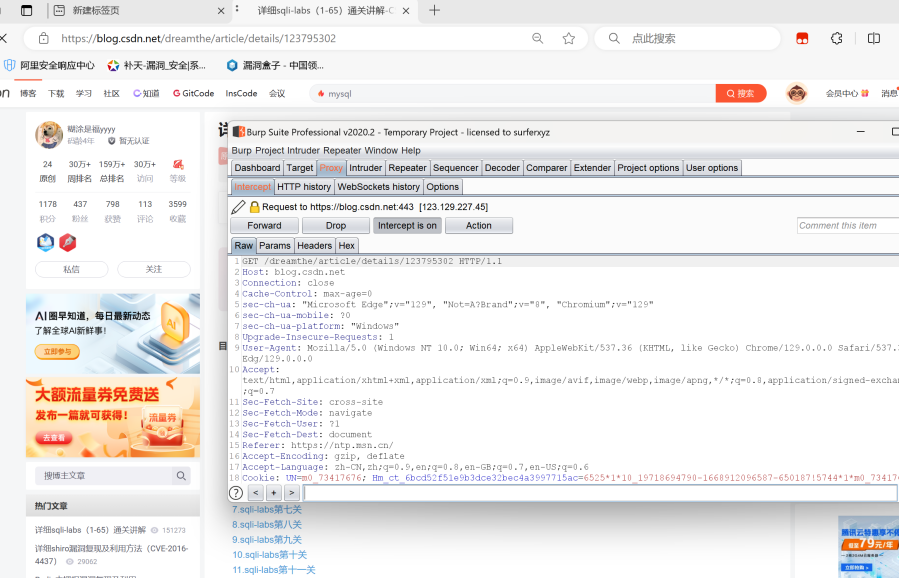Click the 关注 button
The width and height of the screenshot is (899, 578).
[154, 269]
